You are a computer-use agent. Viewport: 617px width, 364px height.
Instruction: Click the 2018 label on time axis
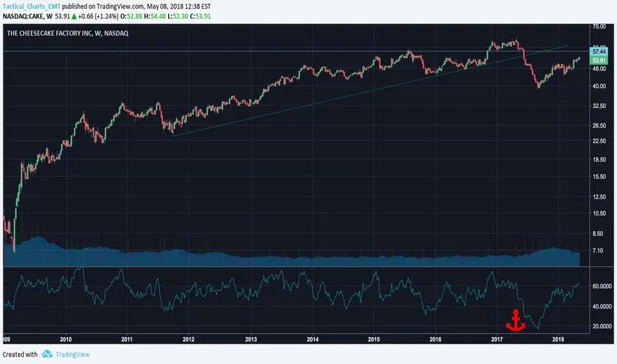coord(558,340)
